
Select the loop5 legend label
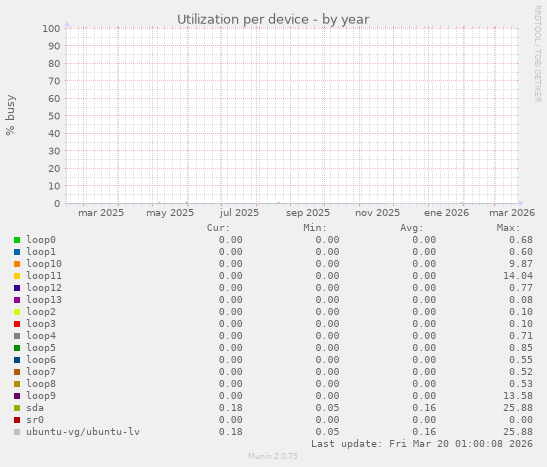point(41,348)
